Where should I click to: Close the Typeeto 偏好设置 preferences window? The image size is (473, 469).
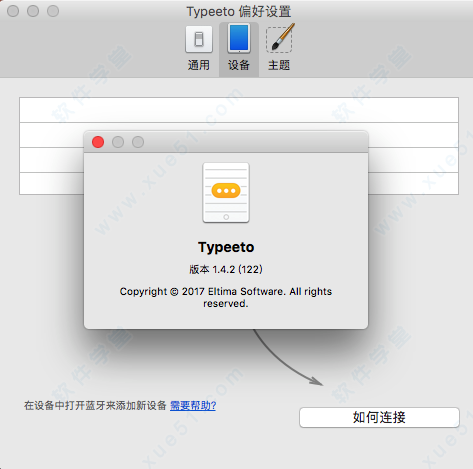click(x=13, y=11)
